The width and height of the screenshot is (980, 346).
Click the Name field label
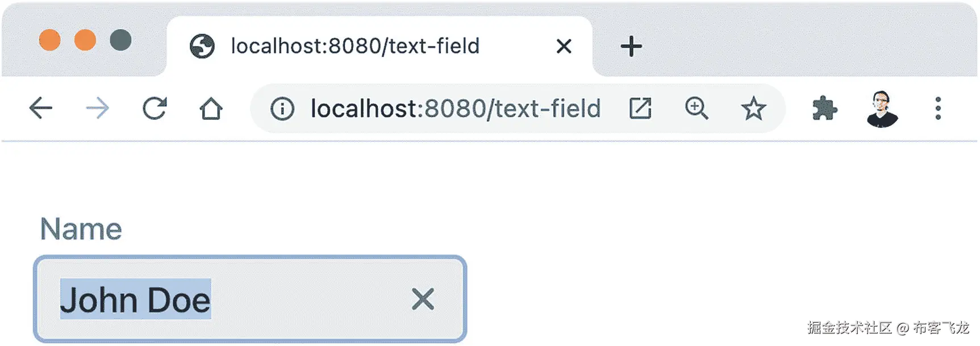tap(81, 229)
